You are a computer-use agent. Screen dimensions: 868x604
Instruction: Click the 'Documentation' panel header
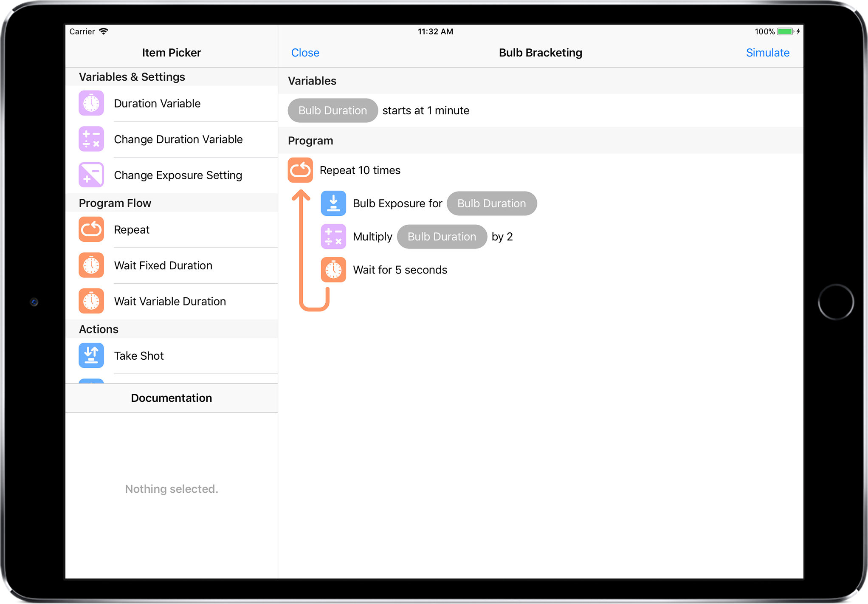tap(172, 398)
